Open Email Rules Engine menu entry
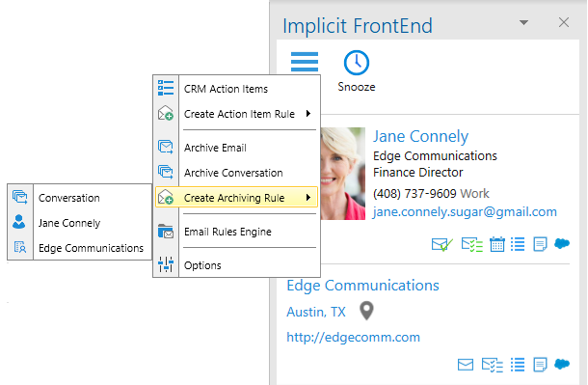This screenshot has width=588, height=385. (227, 232)
